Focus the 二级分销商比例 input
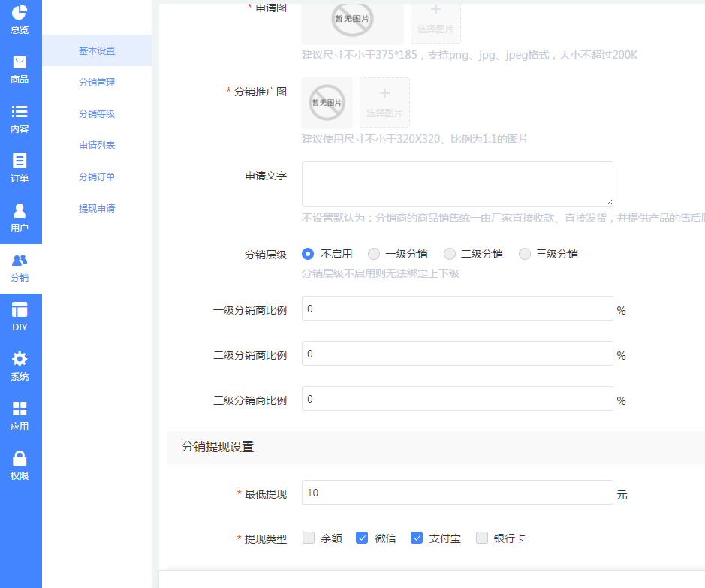Viewport: 705px width, 588px height. pyautogui.click(x=457, y=354)
